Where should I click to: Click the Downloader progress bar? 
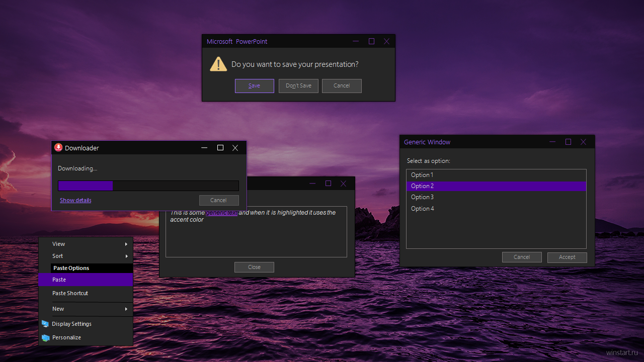(148, 186)
